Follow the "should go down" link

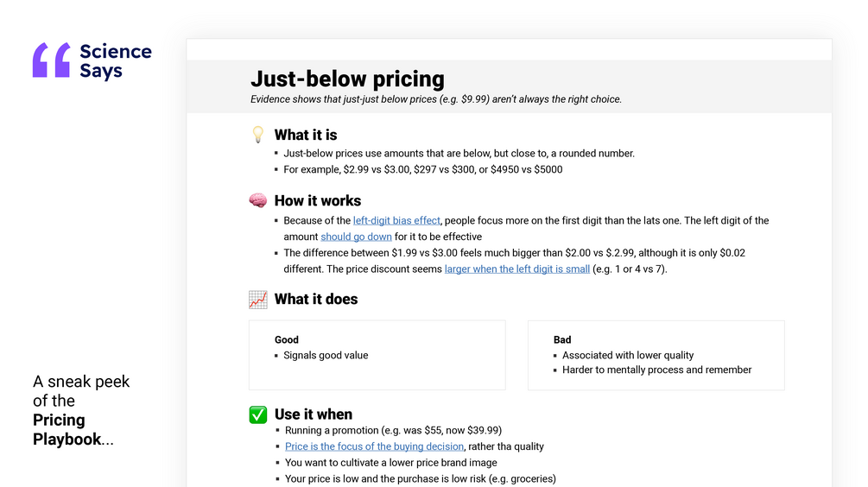(356, 237)
